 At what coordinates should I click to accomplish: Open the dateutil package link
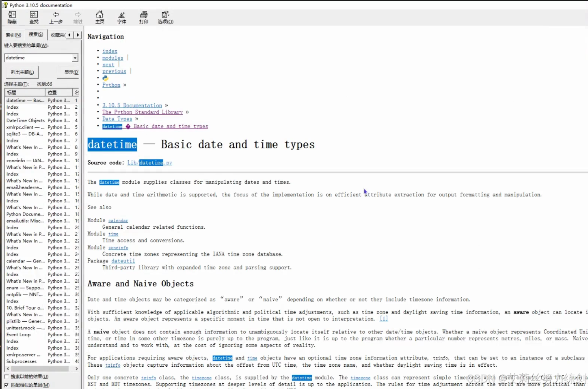(x=123, y=261)
